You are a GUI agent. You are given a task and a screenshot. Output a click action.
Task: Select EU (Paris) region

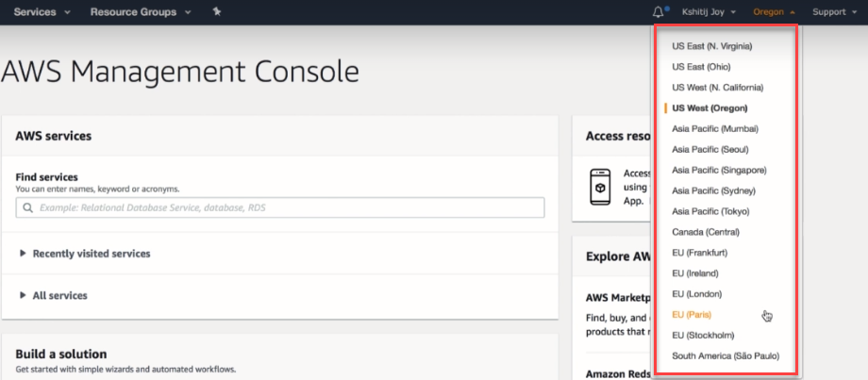click(692, 315)
